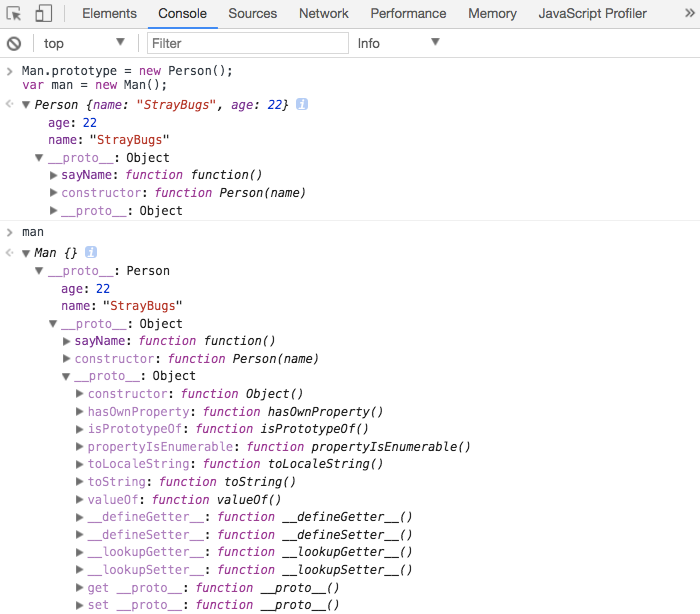Collapse the Person object output
700x614 pixels.
26,105
